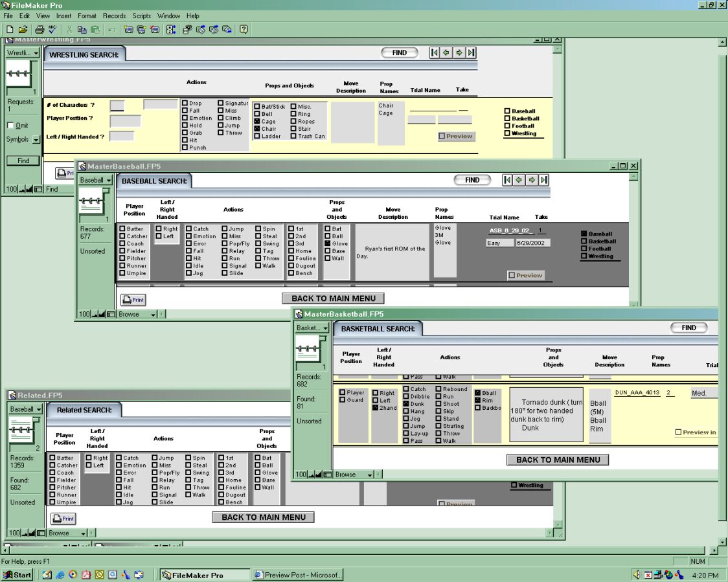Go to next record arrow in Baseball Search
This screenshot has height=582, width=728.
pos(532,180)
